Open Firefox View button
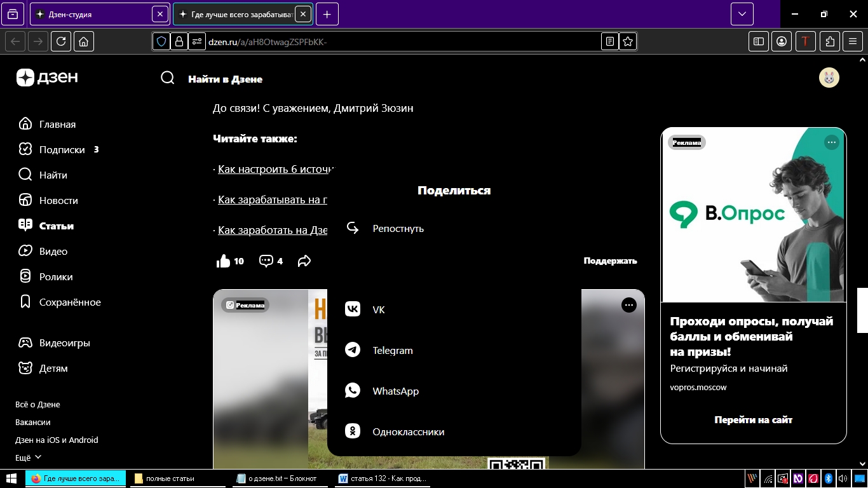868x488 pixels. tap(13, 14)
